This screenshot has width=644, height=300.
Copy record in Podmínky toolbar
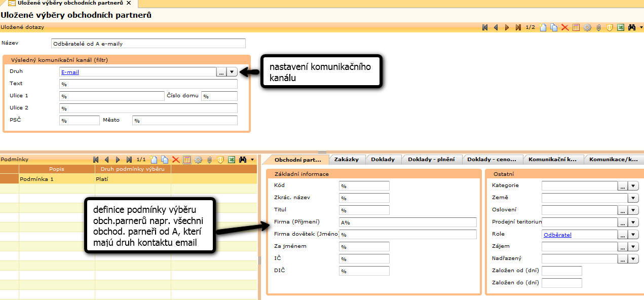pos(165,160)
